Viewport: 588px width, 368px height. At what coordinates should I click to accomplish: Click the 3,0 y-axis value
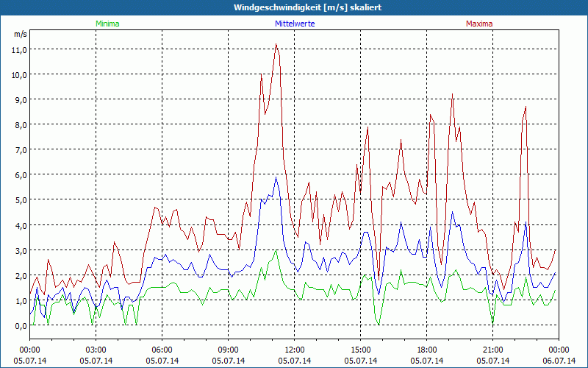[x=21, y=250]
